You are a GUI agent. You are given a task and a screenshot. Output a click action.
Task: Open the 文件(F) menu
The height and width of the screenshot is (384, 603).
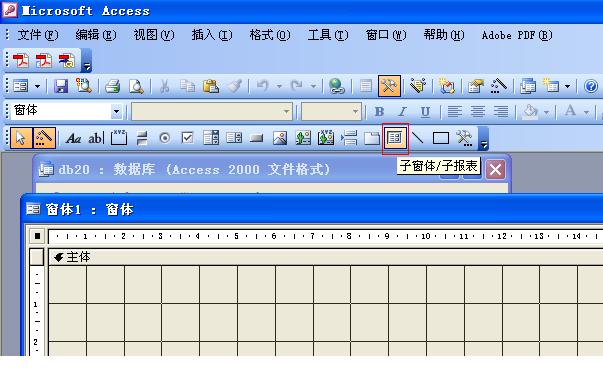pyautogui.click(x=38, y=35)
